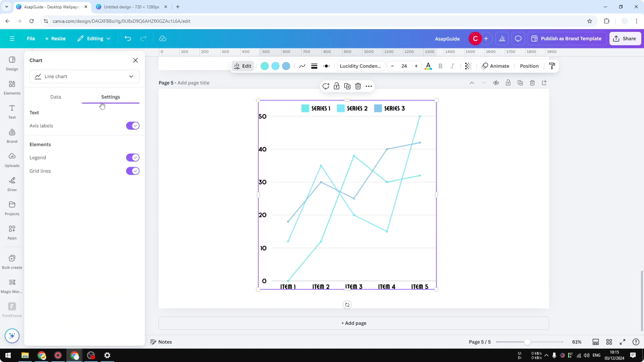
Task: Open the Uploads panel
Action: click(12, 160)
